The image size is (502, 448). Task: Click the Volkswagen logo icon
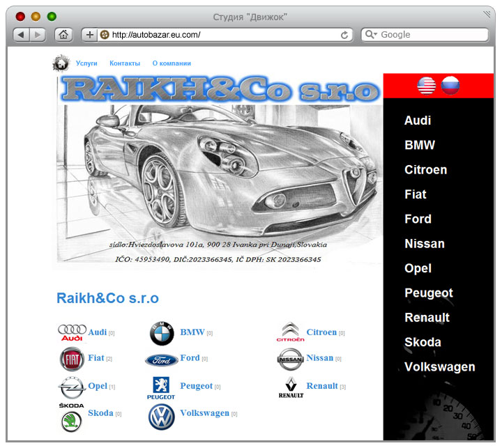click(162, 416)
